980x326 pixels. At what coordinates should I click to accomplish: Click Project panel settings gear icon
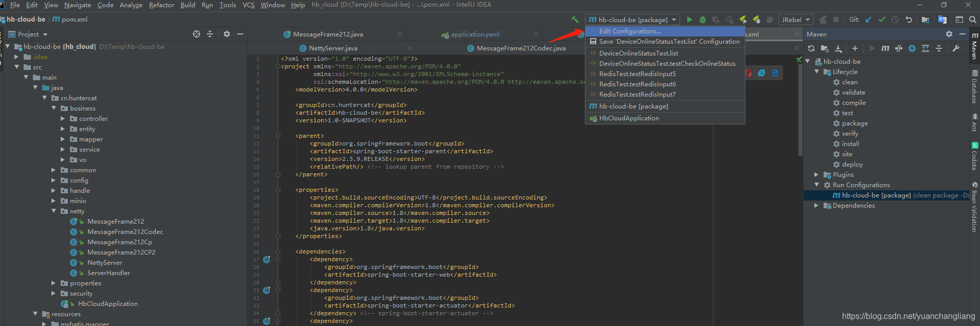pyautogui.click(x=227, y=34)
